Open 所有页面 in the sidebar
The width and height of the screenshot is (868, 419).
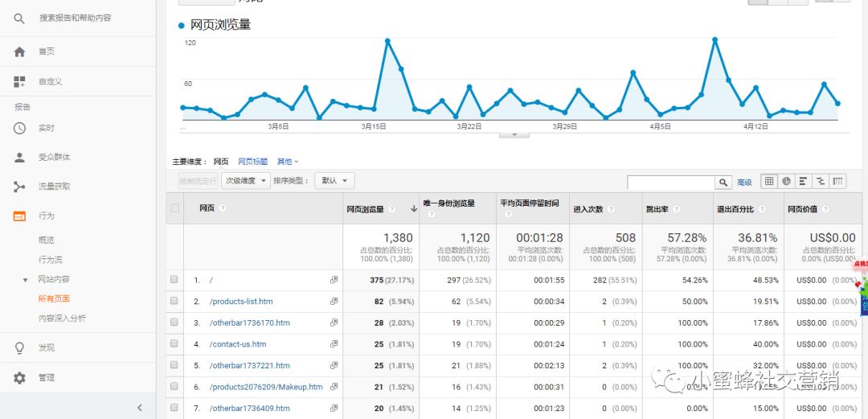coord(55,298)
